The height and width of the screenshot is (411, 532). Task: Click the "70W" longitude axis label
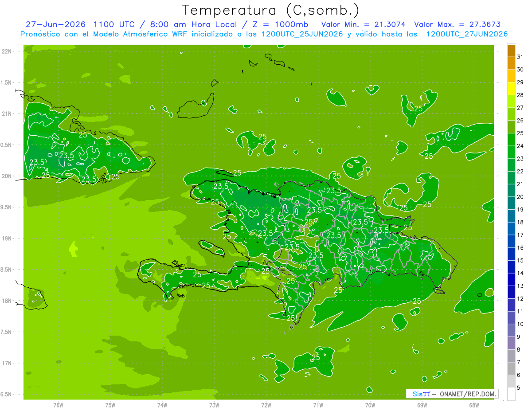[x=370, y=405]
